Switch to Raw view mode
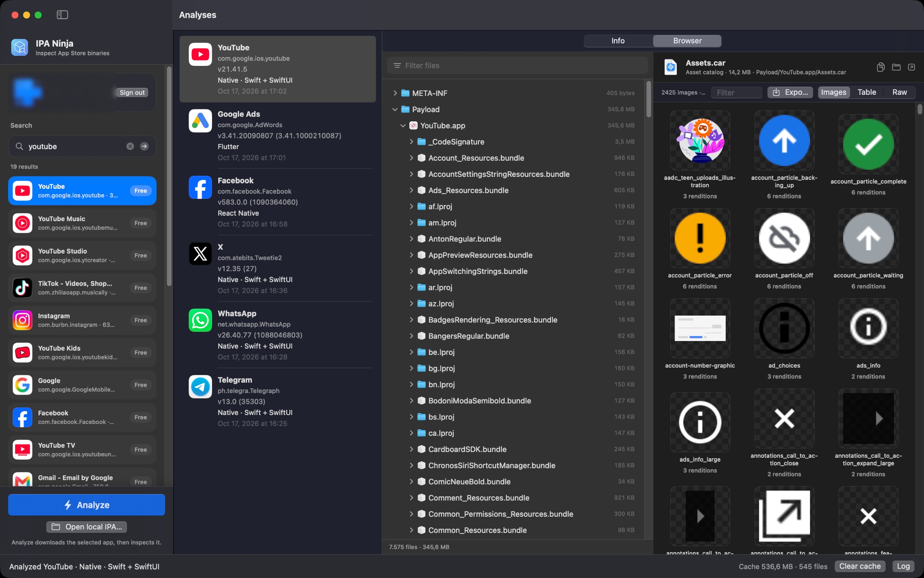The height and width of the screenshot is (578, 924). point(899,92)
